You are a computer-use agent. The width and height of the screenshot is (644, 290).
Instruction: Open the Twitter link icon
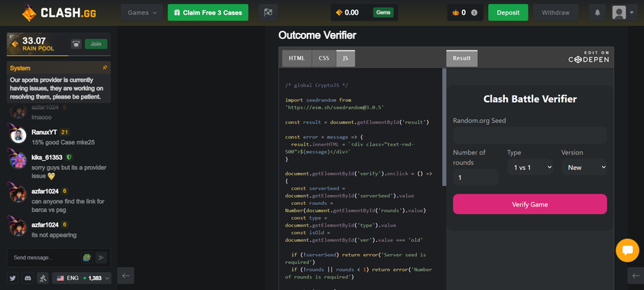click(13, 278)
